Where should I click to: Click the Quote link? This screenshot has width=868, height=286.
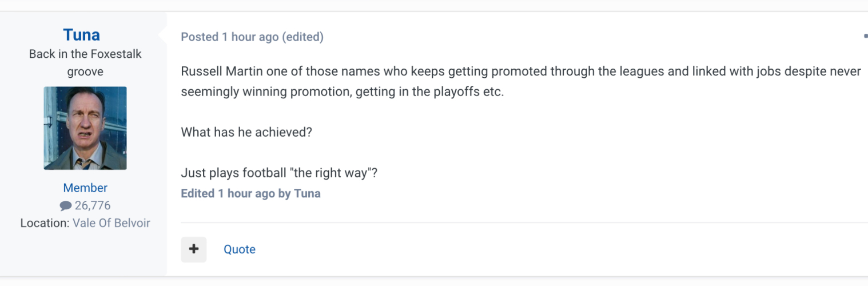pos(239,249)
